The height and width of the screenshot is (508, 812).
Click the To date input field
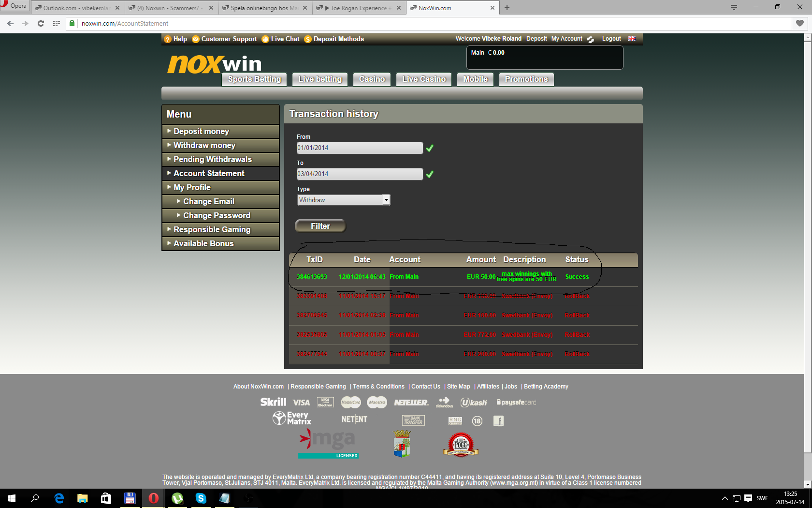[360, 174]
